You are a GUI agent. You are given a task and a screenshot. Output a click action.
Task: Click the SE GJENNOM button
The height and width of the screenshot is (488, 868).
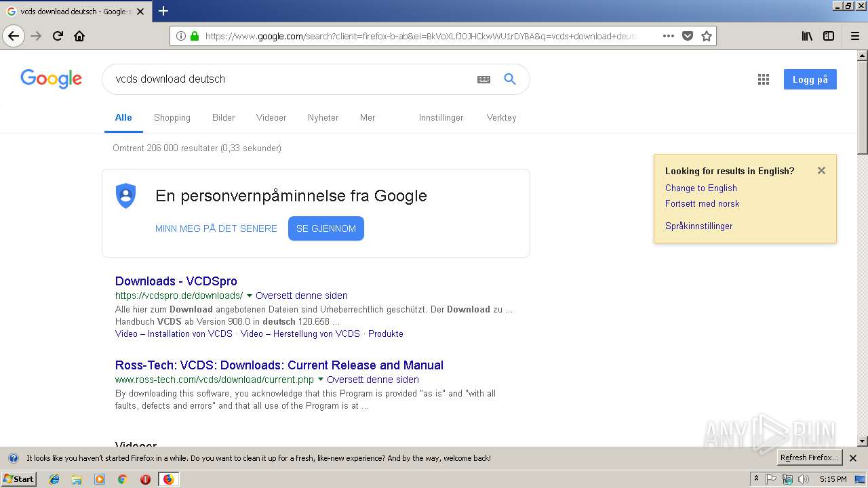(326, 228)
